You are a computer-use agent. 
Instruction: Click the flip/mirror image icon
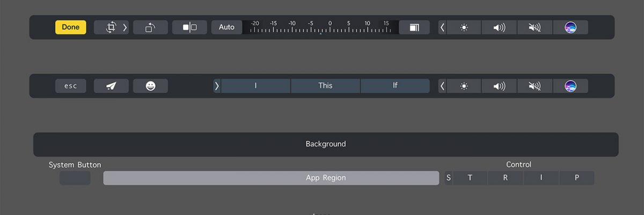[189, 27]
